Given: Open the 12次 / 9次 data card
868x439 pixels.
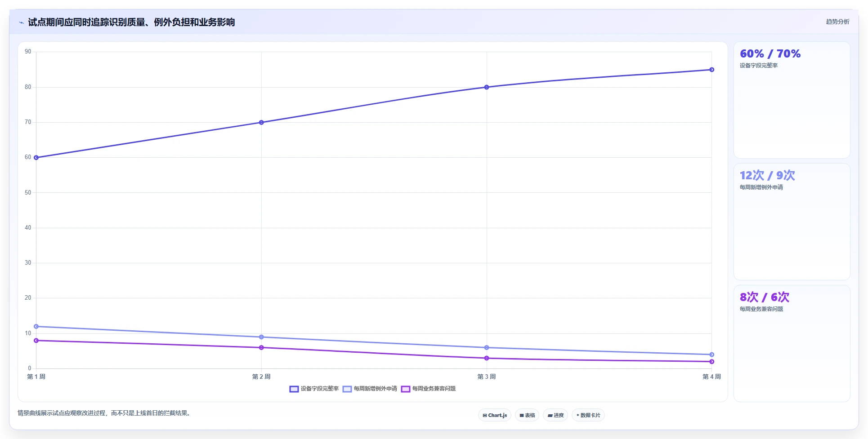Looking at the screenshot, I should pos(792,222).
